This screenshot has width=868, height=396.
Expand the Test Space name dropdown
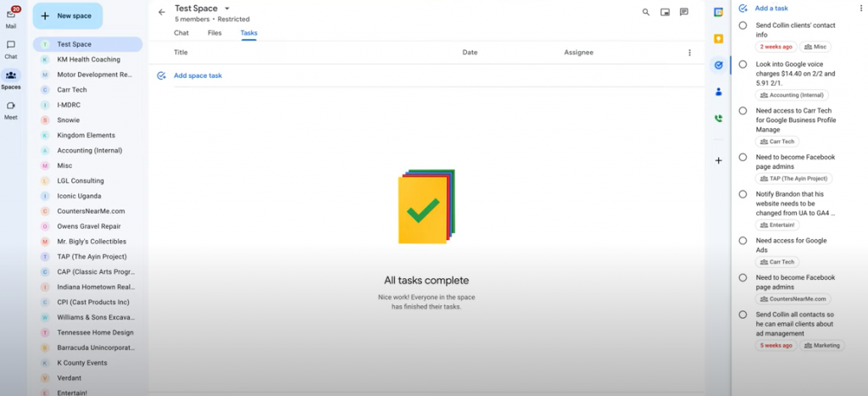[x=227, y=8]
